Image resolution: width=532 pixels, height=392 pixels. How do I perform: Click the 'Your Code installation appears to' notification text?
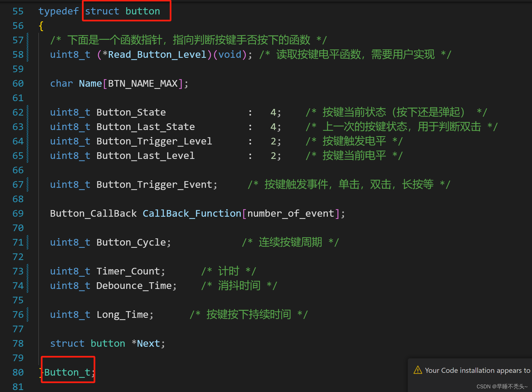478,371
